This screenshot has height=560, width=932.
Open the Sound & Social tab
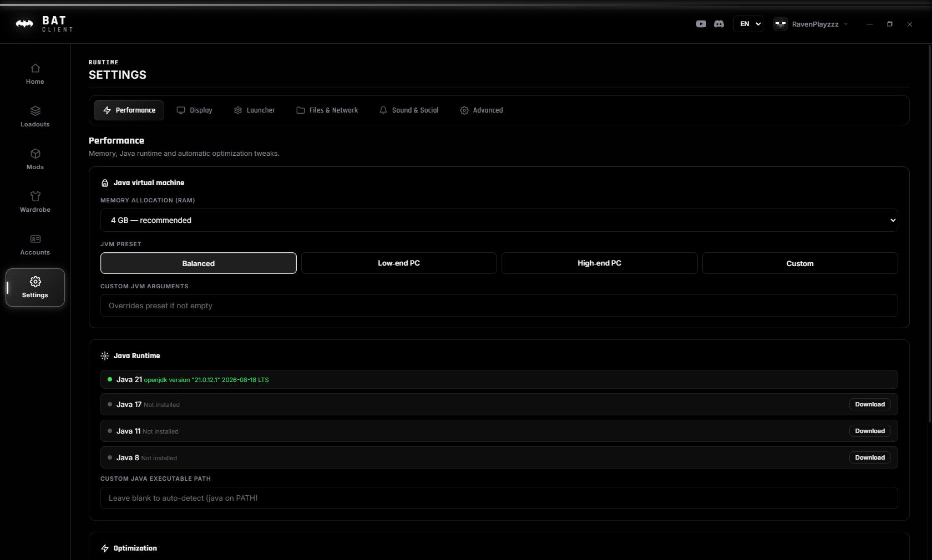coord(408,110)
